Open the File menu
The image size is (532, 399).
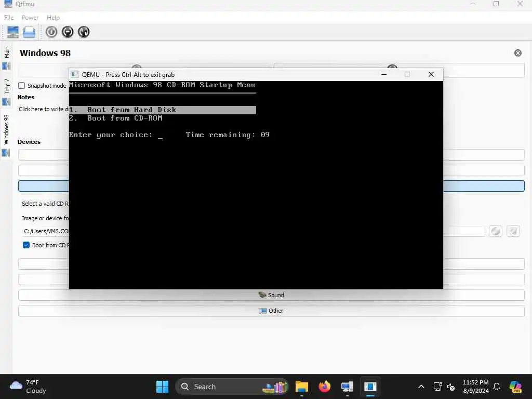tap(9, 17)
